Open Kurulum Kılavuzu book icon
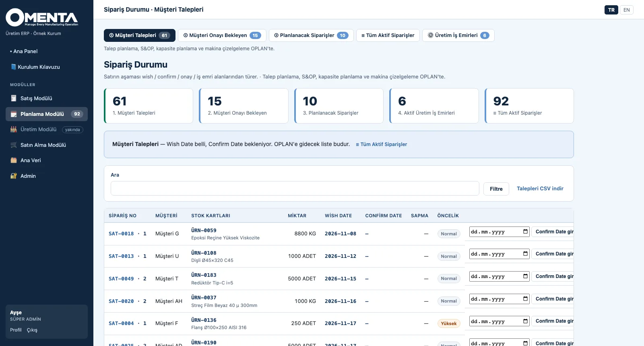This screenshot has height=346, width=644. click(x=13, y=67)
